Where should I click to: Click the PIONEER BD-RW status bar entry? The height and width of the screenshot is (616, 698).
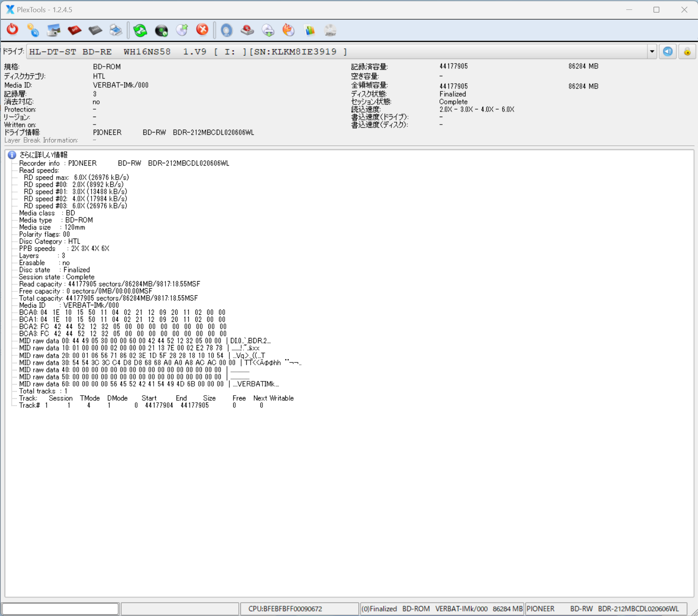coord(606,609)
